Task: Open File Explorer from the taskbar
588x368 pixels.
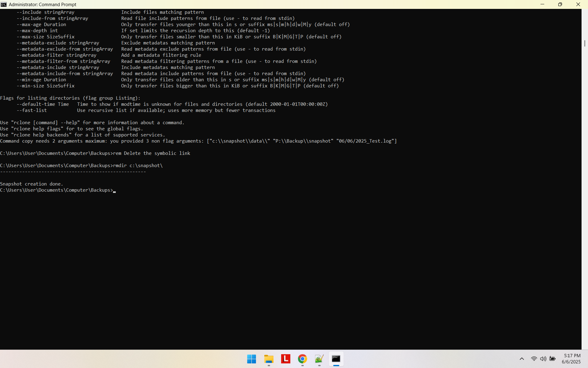Action: pyautogui.click(x=269, y=359)
